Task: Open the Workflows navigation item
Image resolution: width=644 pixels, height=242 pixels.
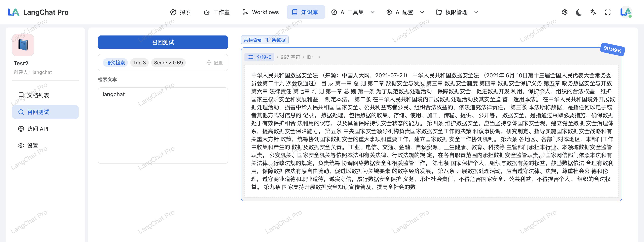Action: click(x=261, y=12)
